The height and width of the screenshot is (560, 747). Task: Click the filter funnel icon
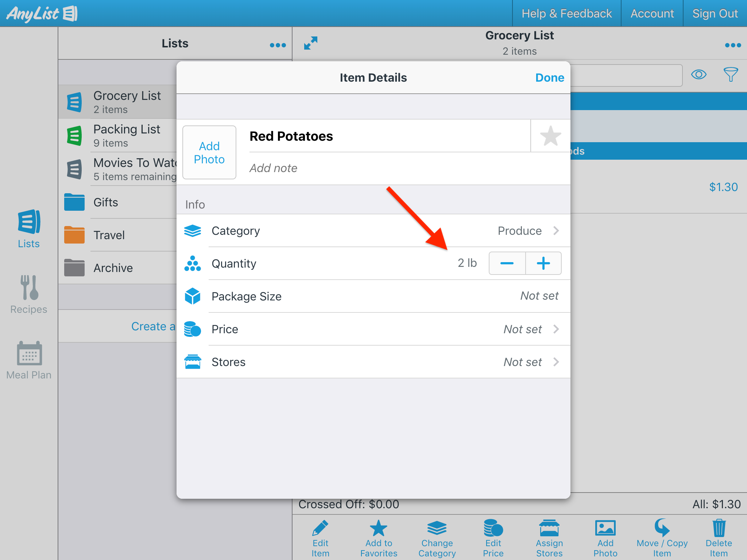tap(731, 75)
